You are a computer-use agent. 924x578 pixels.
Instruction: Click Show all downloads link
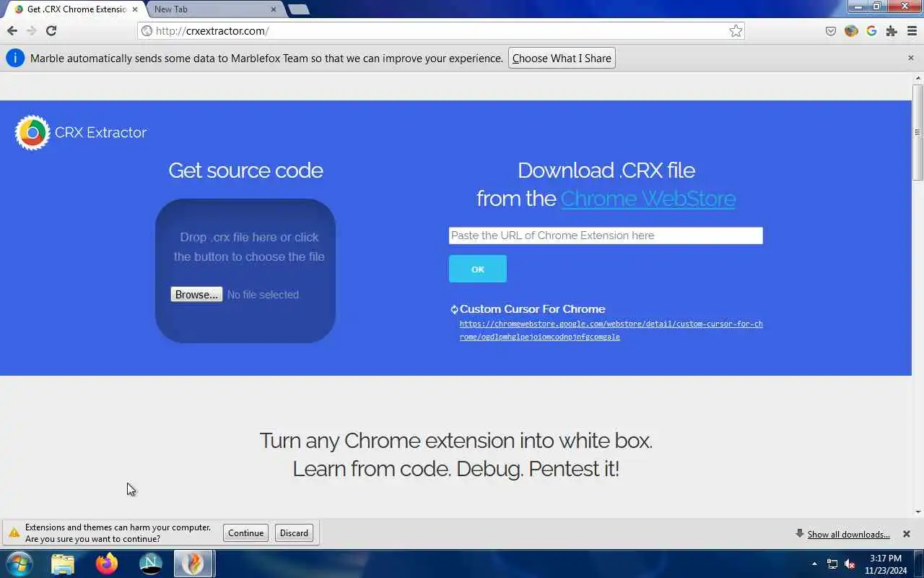(x=848, y=535)
